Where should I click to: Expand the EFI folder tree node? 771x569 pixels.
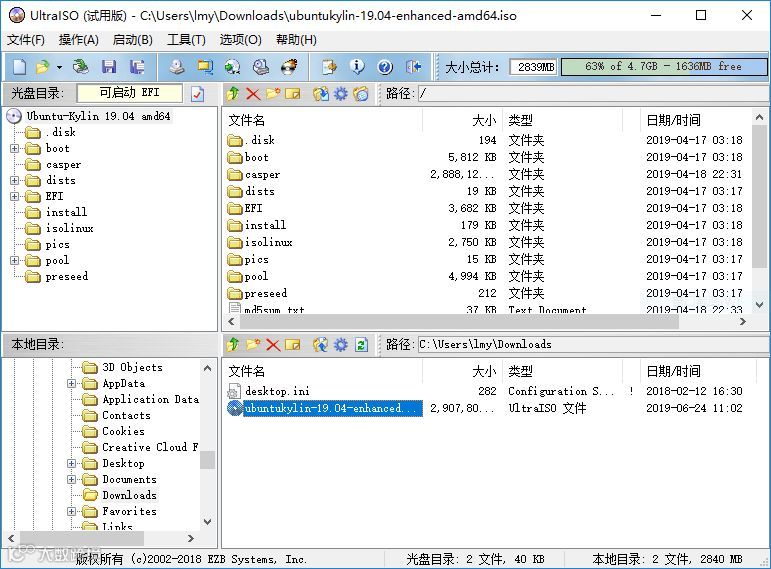pos(15,196)
